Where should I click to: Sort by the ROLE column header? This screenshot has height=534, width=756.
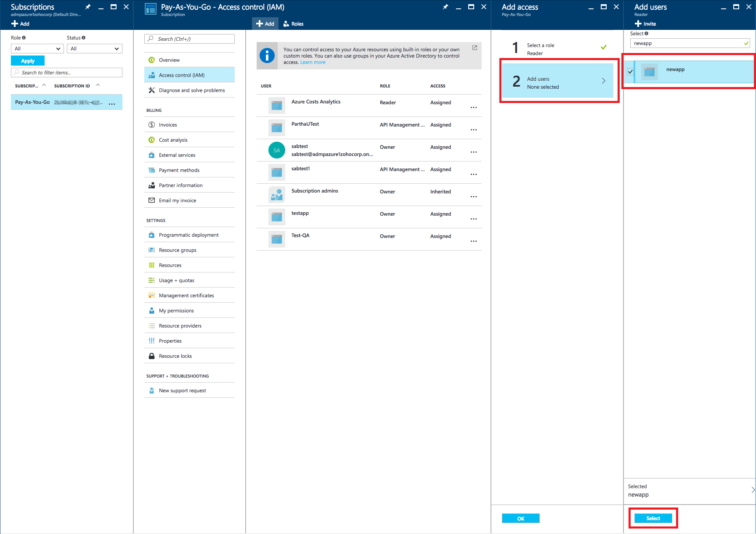pos(385,86)
